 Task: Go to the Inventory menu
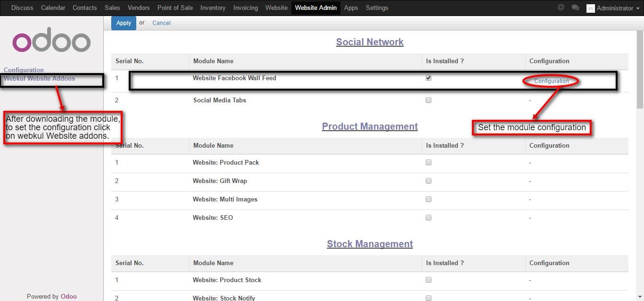(213, 8)
